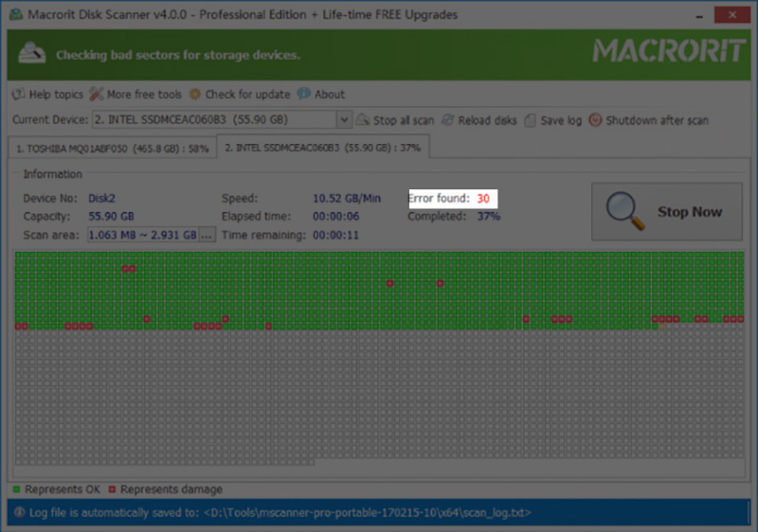Click the Help topics icon
The width and height of the screenshot is (758, 532).
pyautogui.click(x=18, y=94)
